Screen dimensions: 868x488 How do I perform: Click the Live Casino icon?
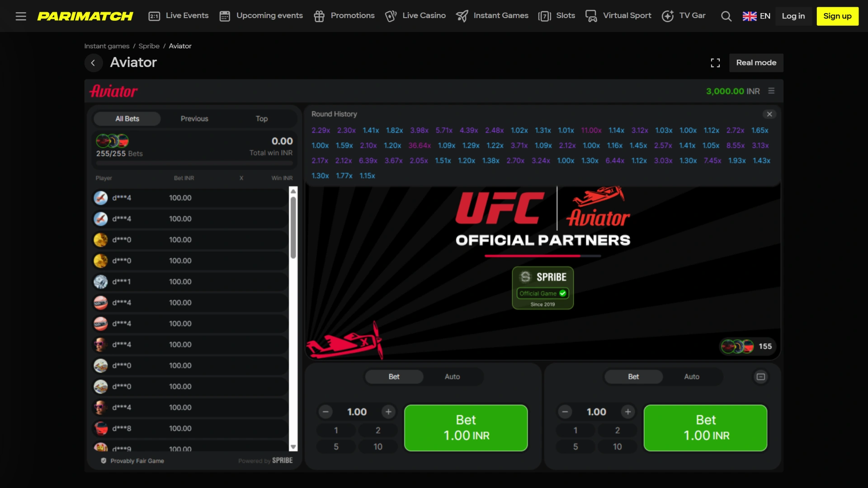[x=391, y=16]
